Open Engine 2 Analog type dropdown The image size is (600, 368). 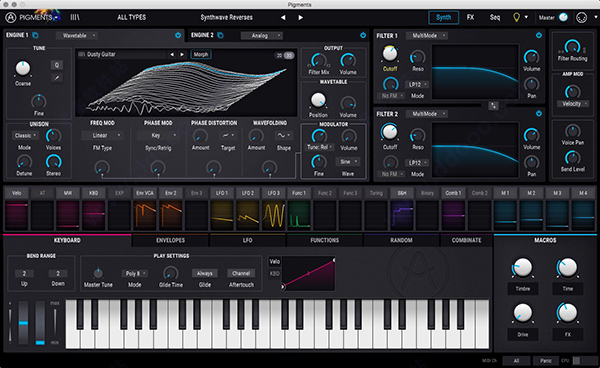pyautogui.click(x=262, y=36)
